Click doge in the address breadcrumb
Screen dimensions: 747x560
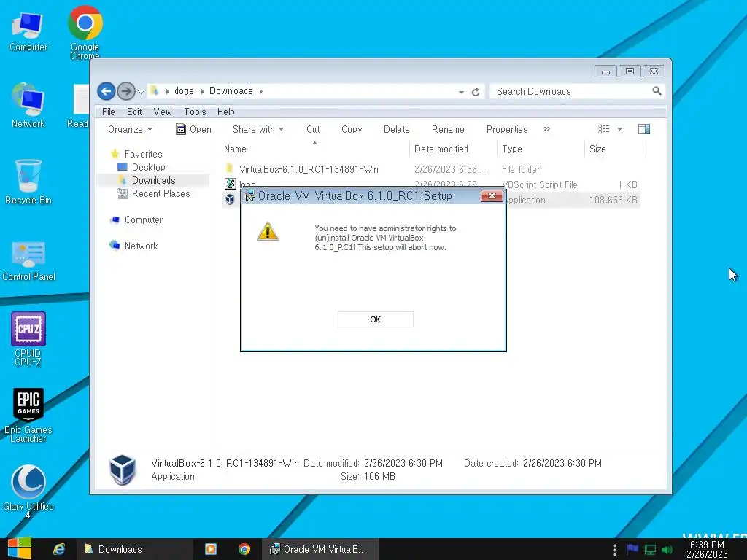[x=184, y=91]
